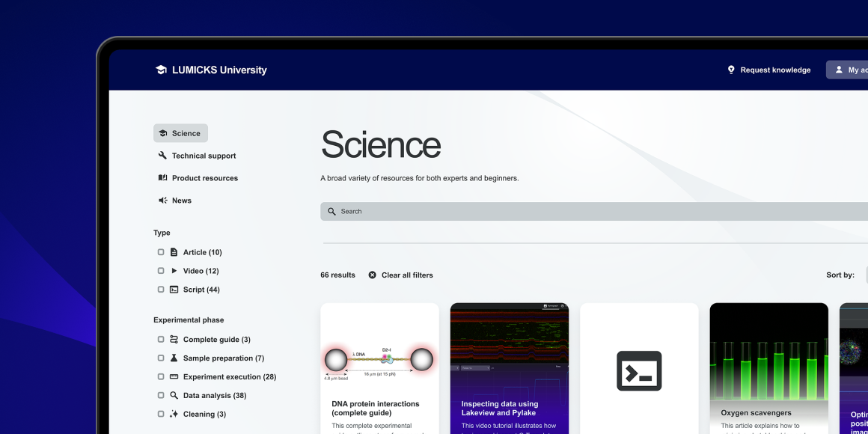The width and height of the screenshot is (868, 434).
Task: Click the Cleaning sparkle icon
Action: (x=174, y=414)
